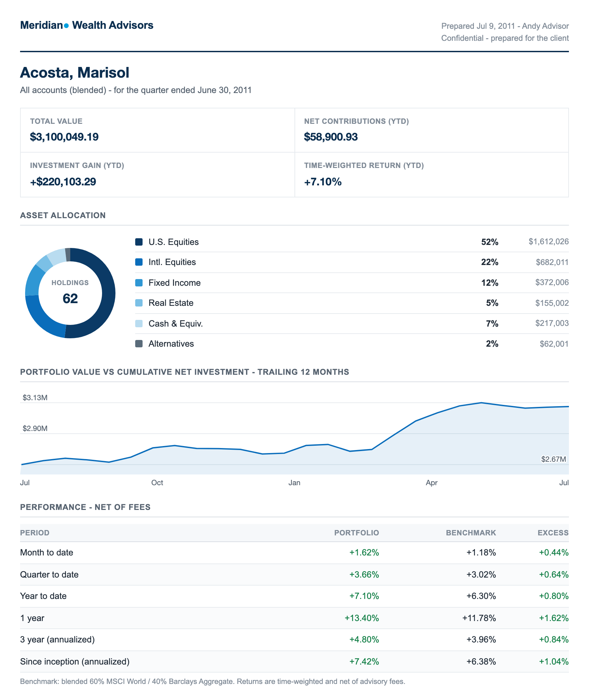The width and height of the screenshot is (589, 700).
Task: Click the net contributions value $58,900.93
Action: (331, 137)
